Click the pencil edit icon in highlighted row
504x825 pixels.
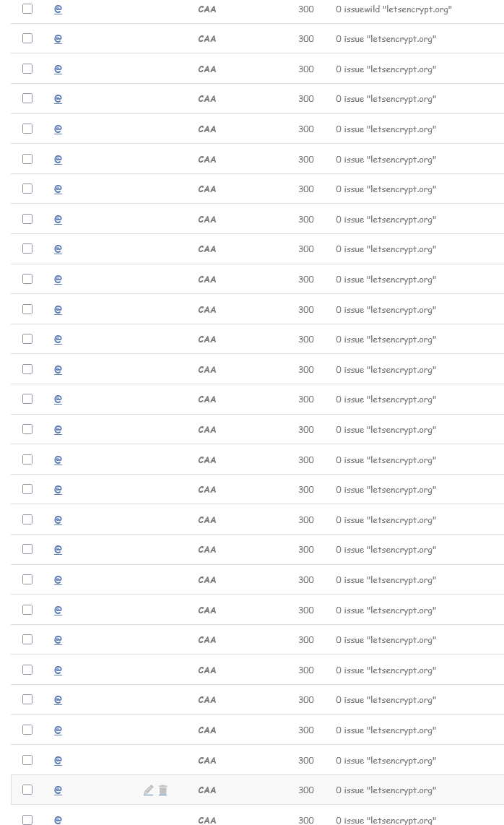tap(149, 790)
